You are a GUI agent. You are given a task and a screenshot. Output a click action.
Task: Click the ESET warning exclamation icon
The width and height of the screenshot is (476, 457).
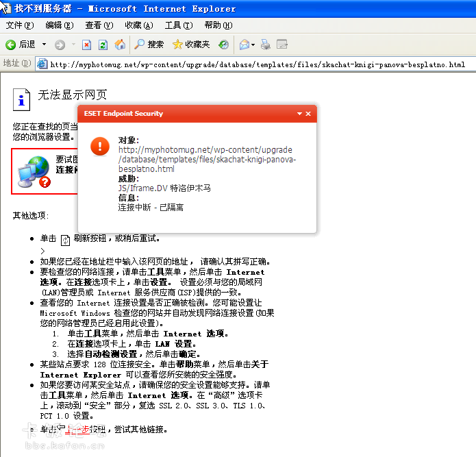click(100, 146)
